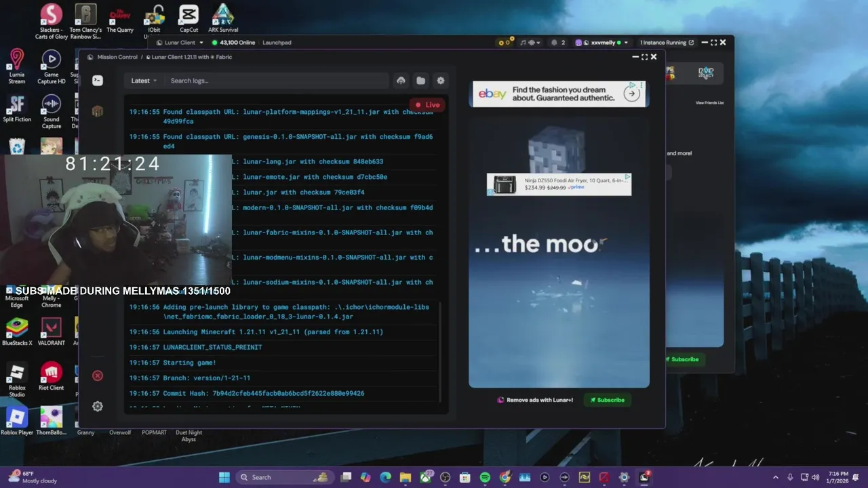This screenshot has width=868, height=488.
Task: Open The Quarry desktop shortcut
Action: point(120,19)
